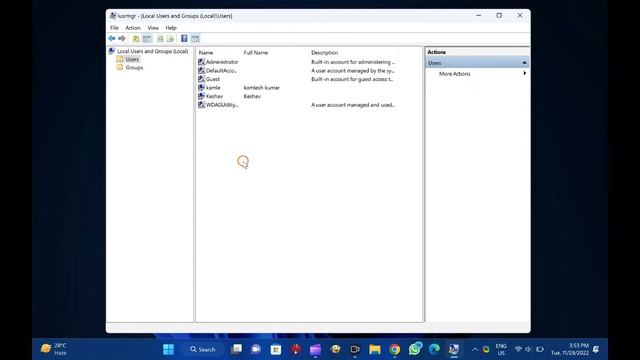Click the Refresh toolbar icon
The height and width of the screenshot is (360, 640).
[160, 38]
